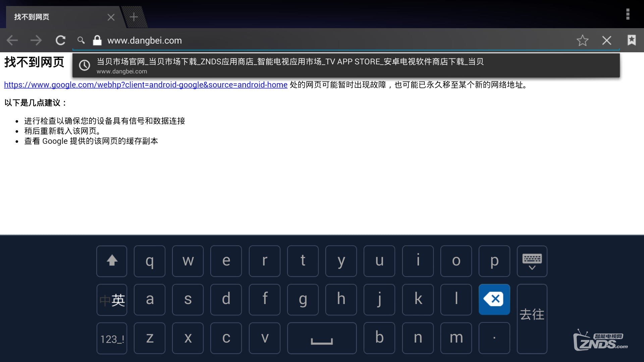
Task: Clear the address bar with X icon
Action: (606, 41)
